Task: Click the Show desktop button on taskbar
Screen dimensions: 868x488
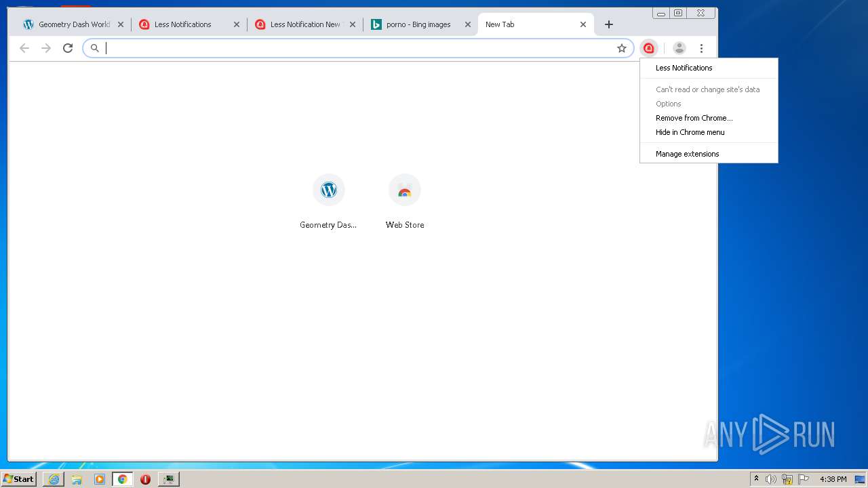Action: (861, 479)
